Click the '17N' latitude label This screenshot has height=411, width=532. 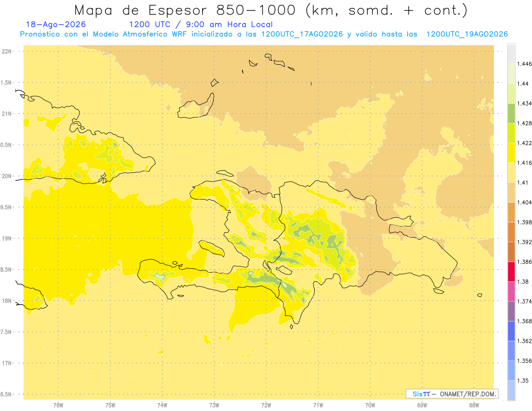[6, 363]
